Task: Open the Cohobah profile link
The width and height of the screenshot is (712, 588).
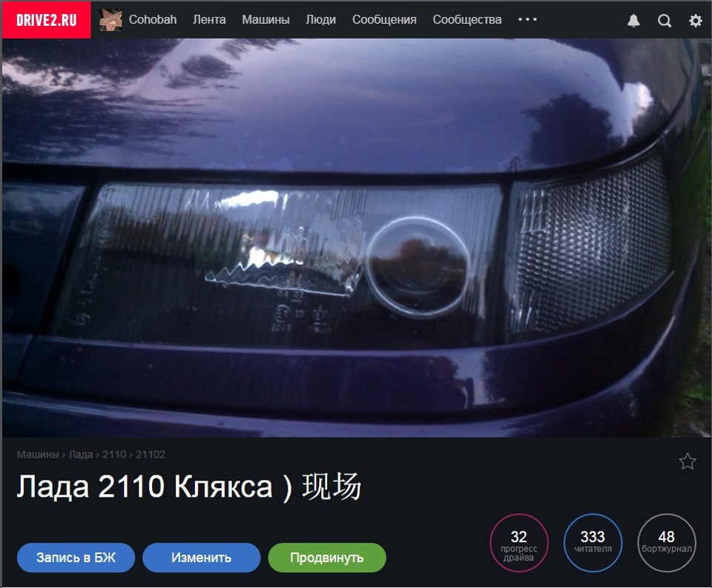Action: click(153, 19)
